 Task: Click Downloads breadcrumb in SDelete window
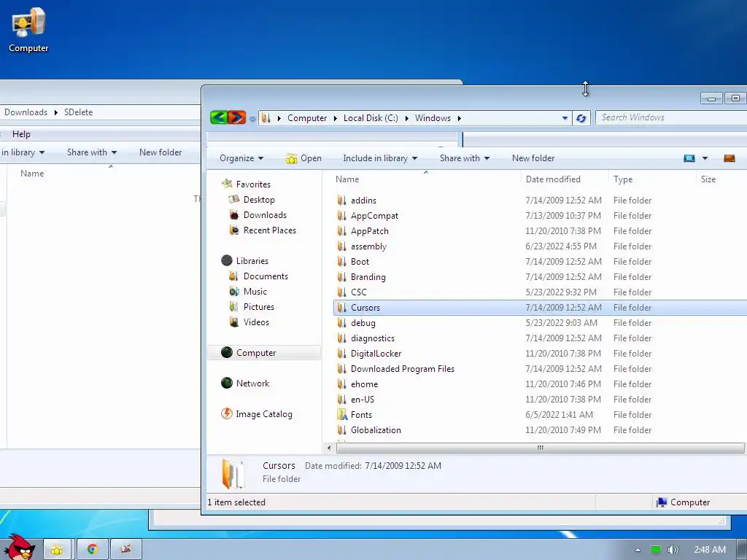coord(26,112)
